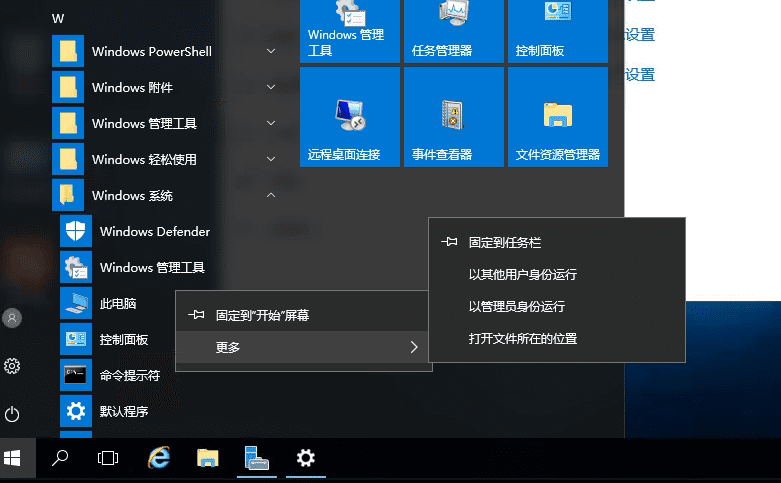Open Windows Defender shield icon

(x=76, y=232)
